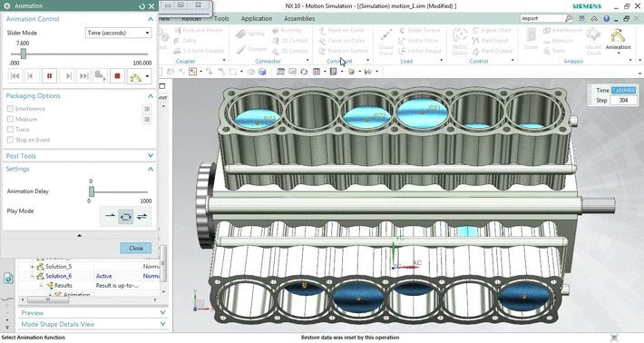Click Scalar Torque in Load group
This screenshot has width=644, height=343.
pyautogui.click(x=420, y=30)
